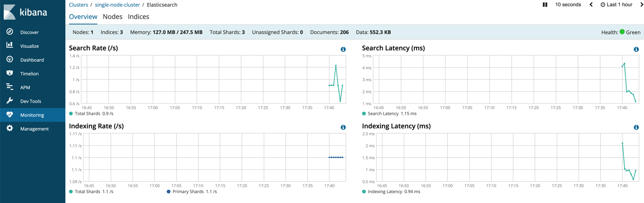Open Monitoring heartbeat icon
Image resolution: width=644 pixels, height=203 pixels.
(10, 114)
